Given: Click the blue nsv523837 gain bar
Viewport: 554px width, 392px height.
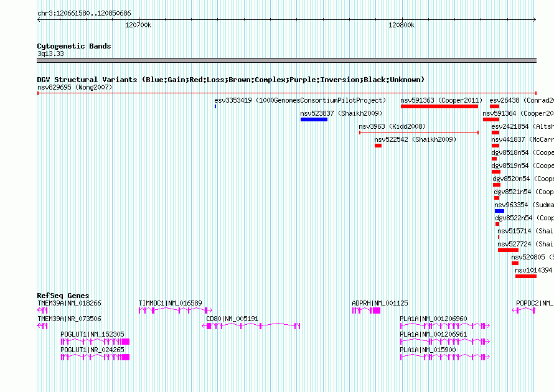Looking at the screenshot, I should click(314, 119).
